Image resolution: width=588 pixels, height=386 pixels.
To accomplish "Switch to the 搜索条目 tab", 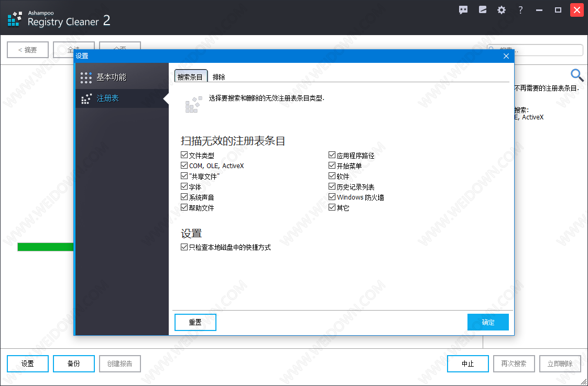I will click(x=191, y=76).
